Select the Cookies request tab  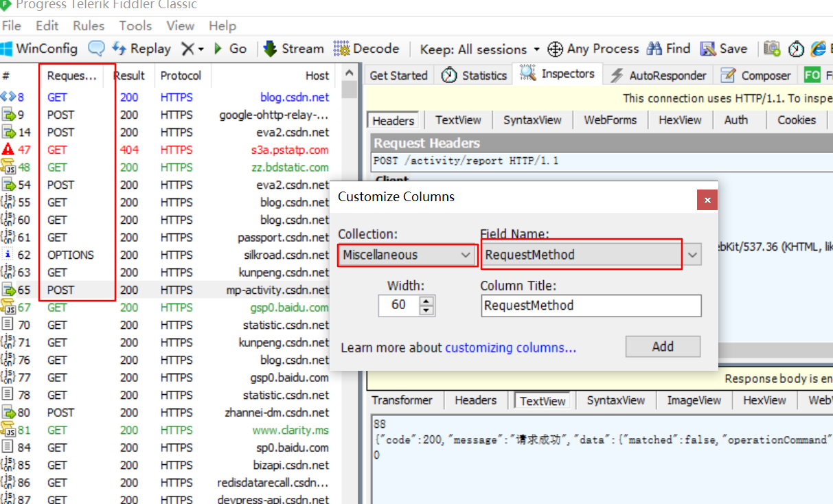[x=797, y=120]
